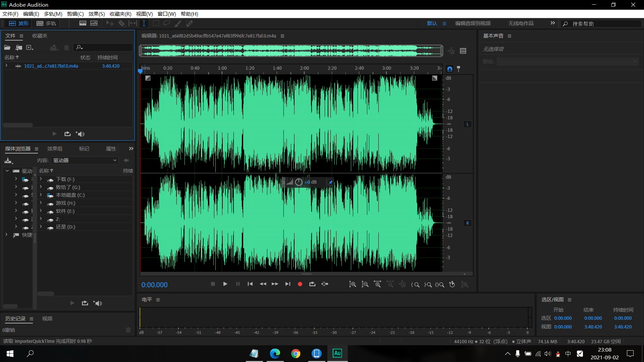Click the Rewind transport button
Viewport: 644px width, 362px height.
point(263,284)
